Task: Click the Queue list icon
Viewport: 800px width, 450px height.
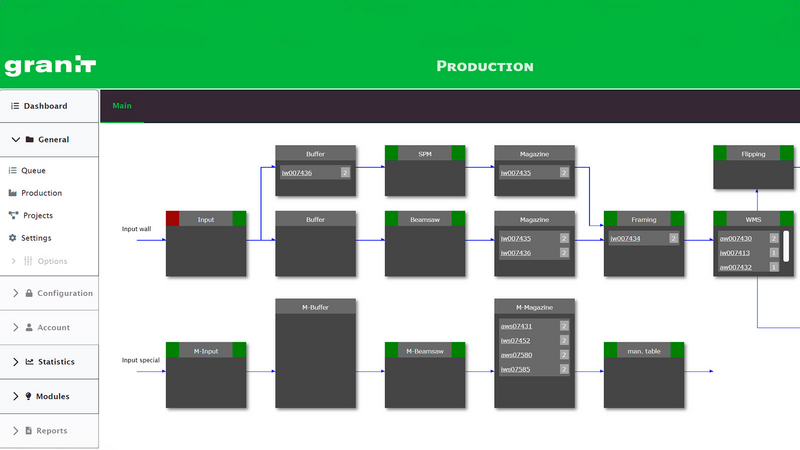Action: coord(13,171)
